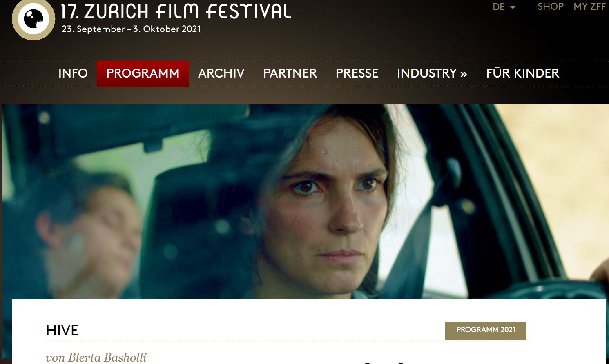Screen dimensions: 609x364
Task: Open the PRESSE menu item
Action: [x=357, y=73]
